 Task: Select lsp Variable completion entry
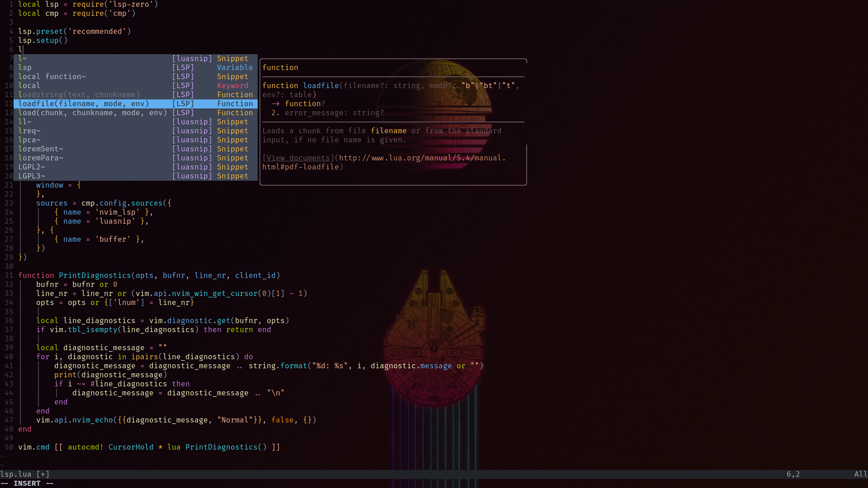pyautogui.click(x=25, y=67)
